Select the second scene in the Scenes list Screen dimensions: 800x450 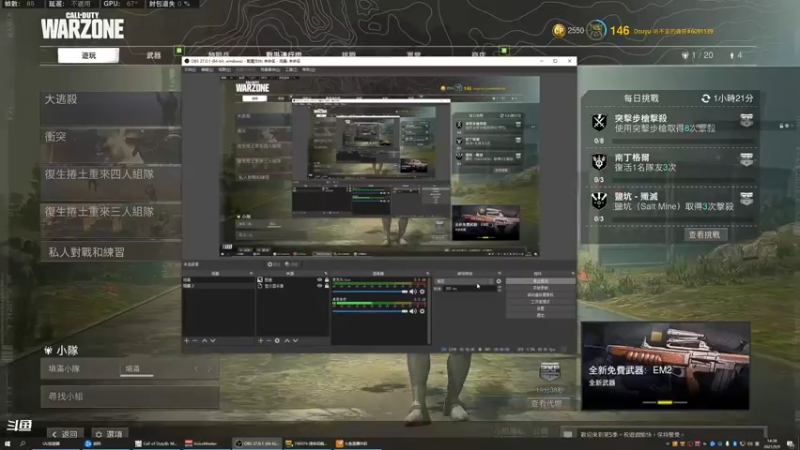point(218,286)
